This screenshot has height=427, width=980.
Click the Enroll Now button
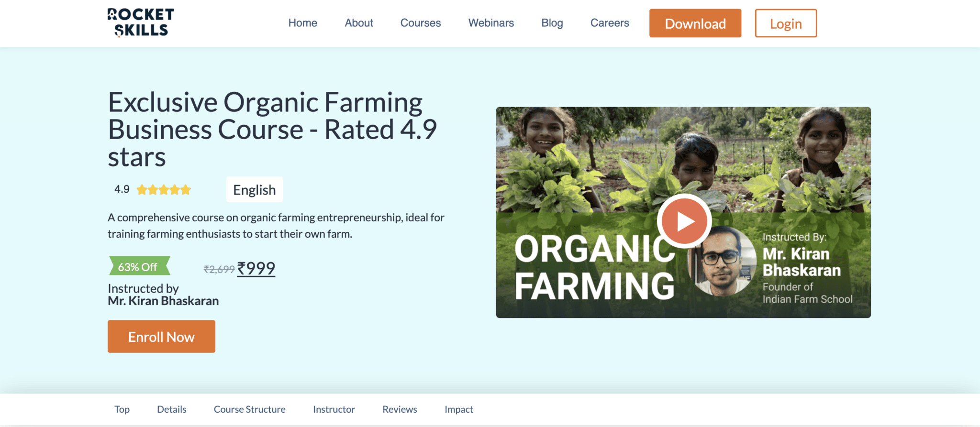pos(161,337)
